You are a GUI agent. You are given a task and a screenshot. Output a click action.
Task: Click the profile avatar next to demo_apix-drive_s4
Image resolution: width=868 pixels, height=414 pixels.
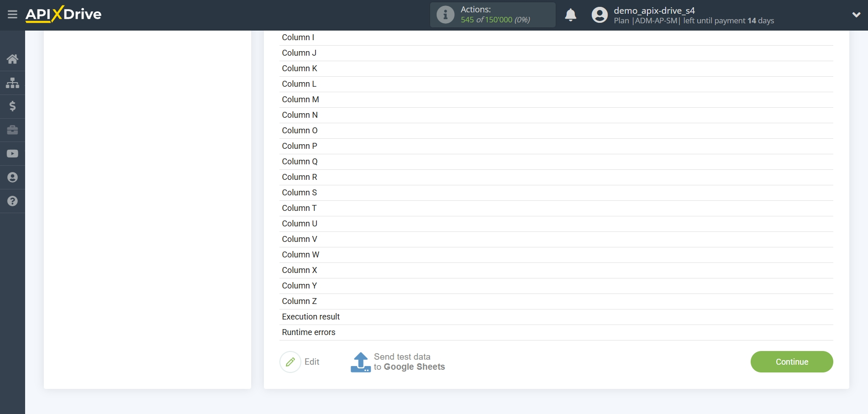tap(600, 15)
